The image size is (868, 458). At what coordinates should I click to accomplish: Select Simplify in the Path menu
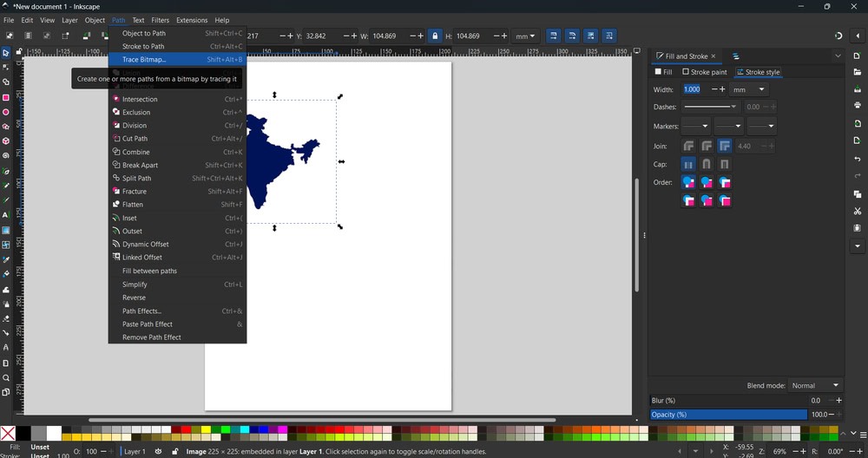pyautogui.click(x=177, y=285)
